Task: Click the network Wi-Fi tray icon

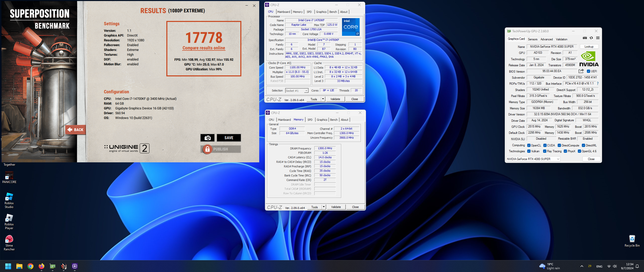Action: 609,266
